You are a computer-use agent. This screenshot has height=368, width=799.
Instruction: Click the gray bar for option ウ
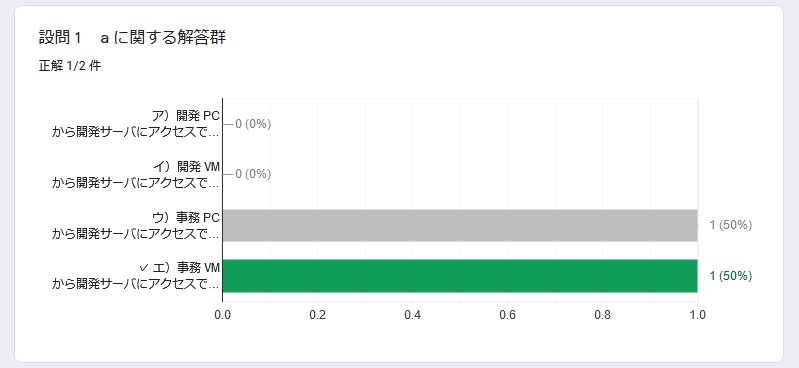[460, 225]
